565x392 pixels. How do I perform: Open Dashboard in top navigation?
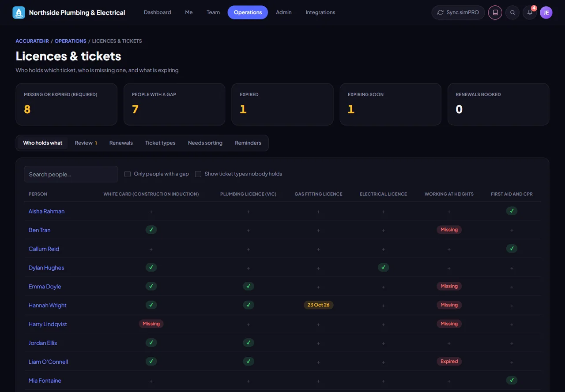[x=158, y=12]
